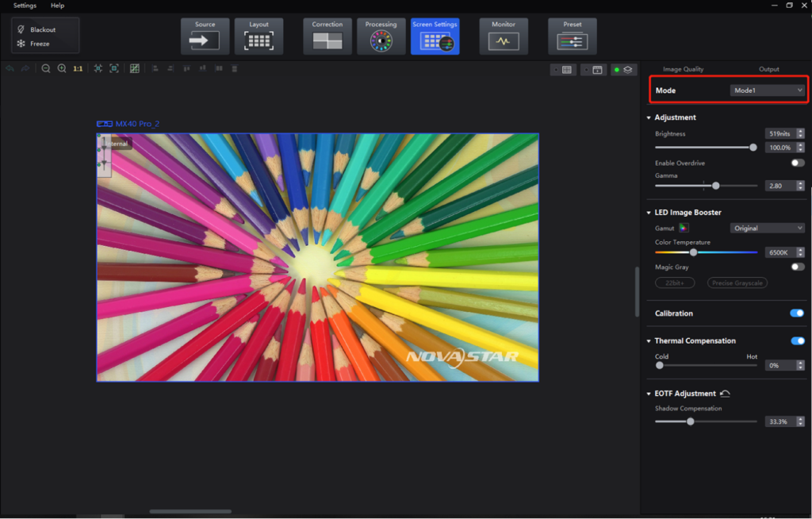Screen dimensions: 812x519
Task: Open the Correction section
Action: 327,37
